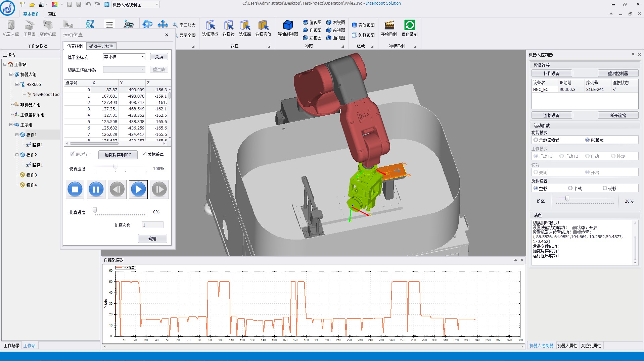Pause the simulation playback
Screen dimensions: 644x361
click(x=96, y=190)
